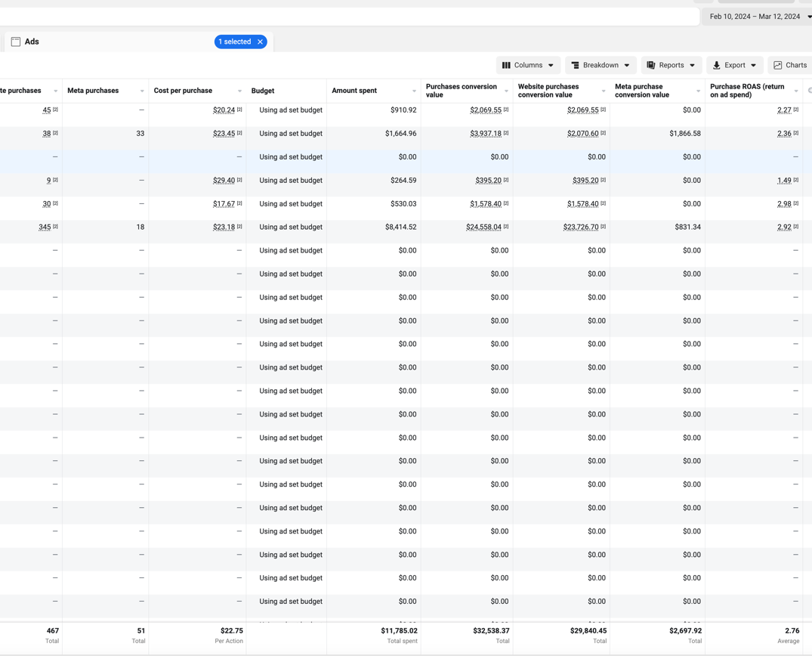This screenshot has height=656, width=812.
Task: Click cost per purchase value $29.40
Action: point(224,181)
